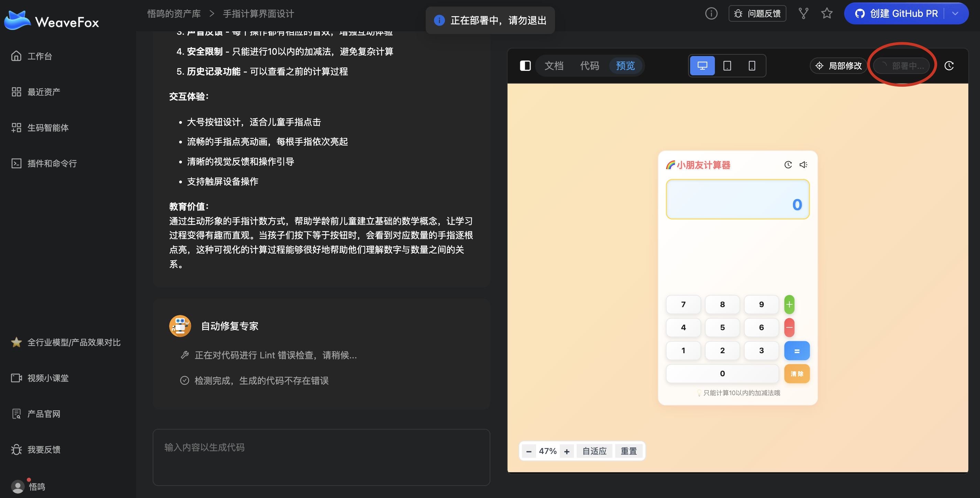Switch preview to desktop device view
Viewport: 980px width, 498px height.
702,66
